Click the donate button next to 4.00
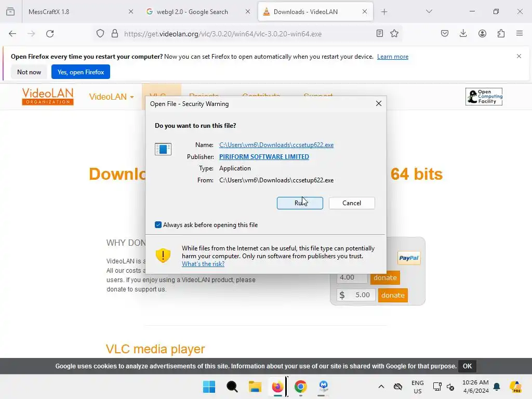The height and width of the screenshot is (399, 532). (385, 277)
